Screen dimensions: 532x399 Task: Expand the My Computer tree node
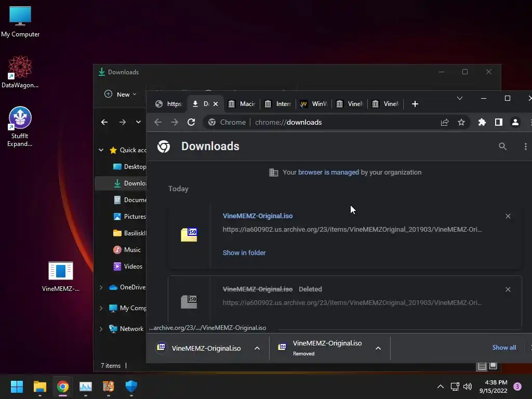(101, 308)
